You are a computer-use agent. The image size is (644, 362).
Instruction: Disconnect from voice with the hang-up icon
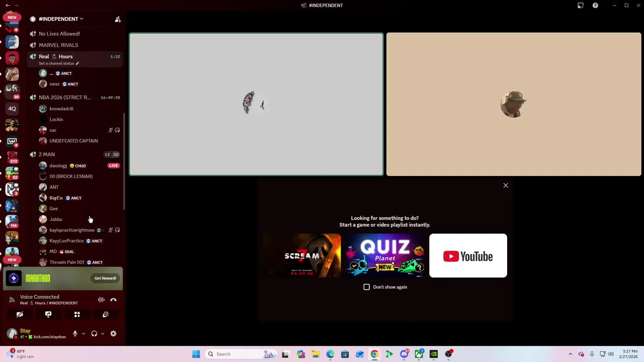113,300
